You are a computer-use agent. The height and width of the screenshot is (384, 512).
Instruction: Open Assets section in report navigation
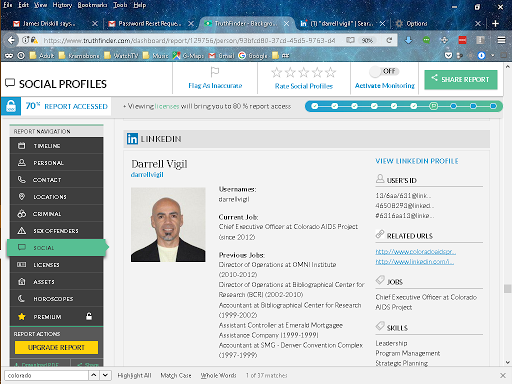(x=56, y=282)
